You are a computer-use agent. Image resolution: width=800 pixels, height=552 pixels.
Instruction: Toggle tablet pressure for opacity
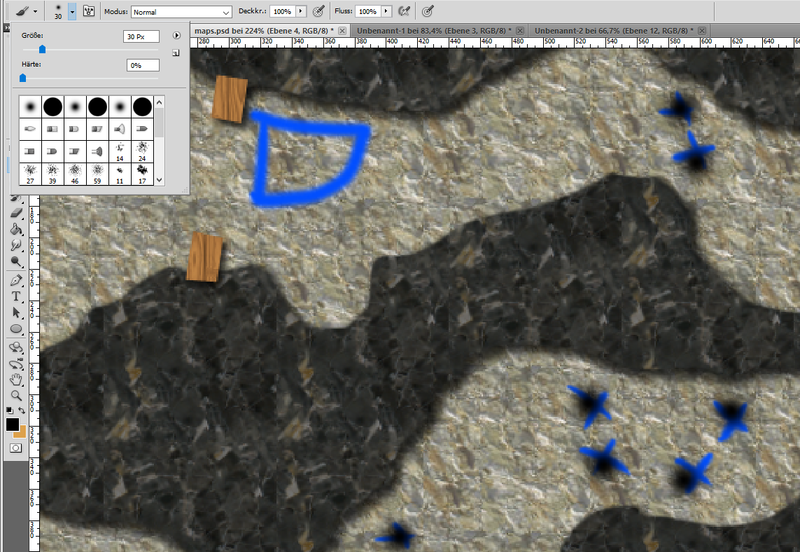[318, 11]
